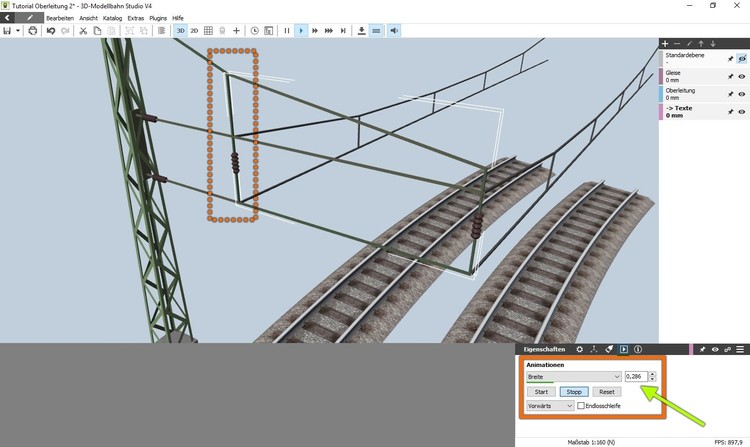Screen dimensions: 750x447
Task: Toggle lock pin of Texte layer
Action: point(730,112)
